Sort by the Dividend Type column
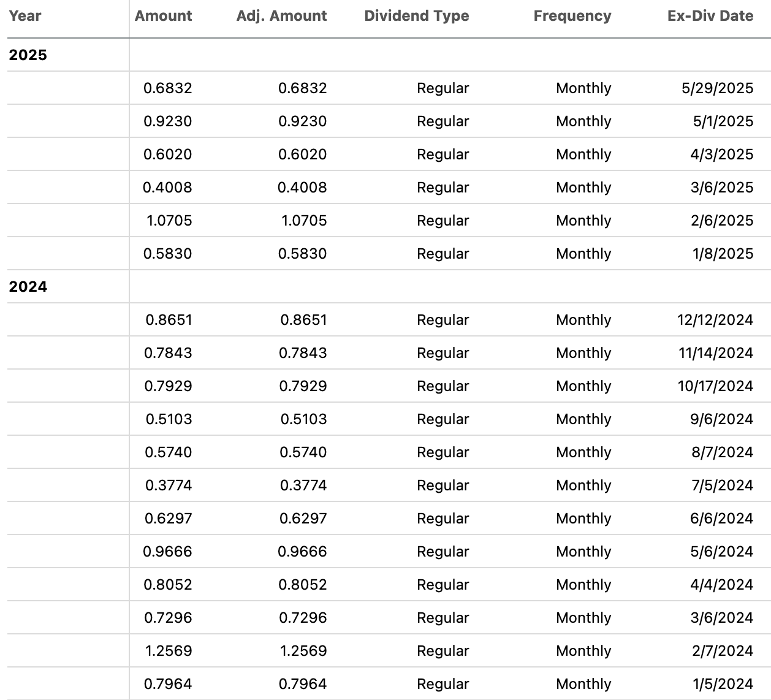The width and height of the screenshot is (771, 700). [x=416, y=16]
